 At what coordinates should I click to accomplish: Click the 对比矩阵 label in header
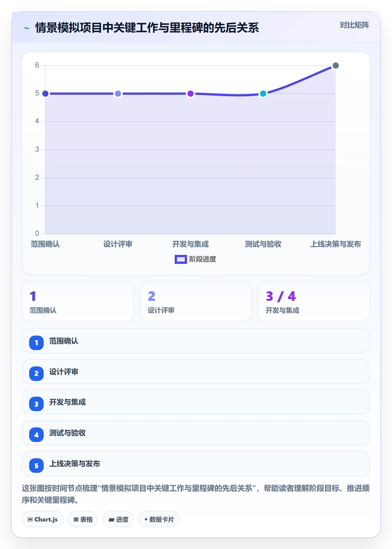pyautogui.click(x=354, y=25)
